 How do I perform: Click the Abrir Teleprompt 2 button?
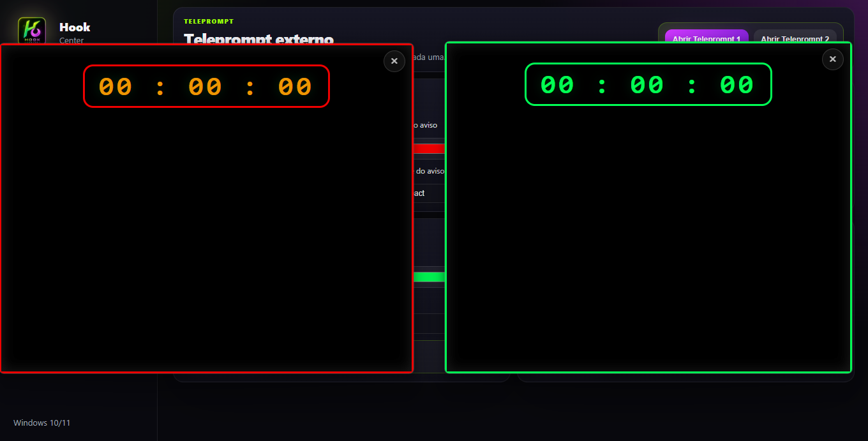[795, 36]
